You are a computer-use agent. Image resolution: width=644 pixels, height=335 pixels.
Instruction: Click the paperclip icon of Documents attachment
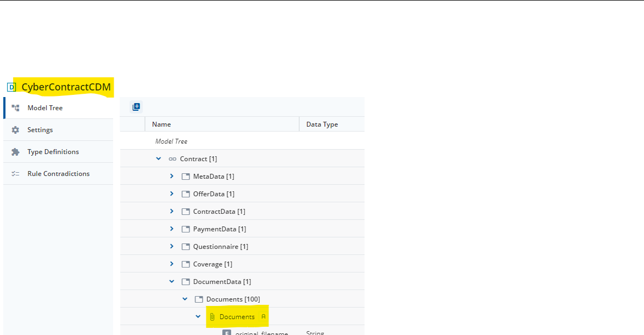[212, 317]
